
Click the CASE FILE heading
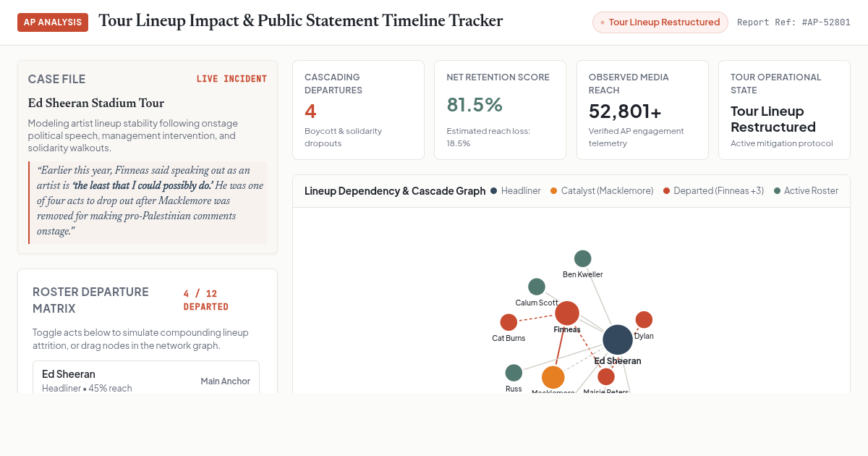click(x=56, y=79)
